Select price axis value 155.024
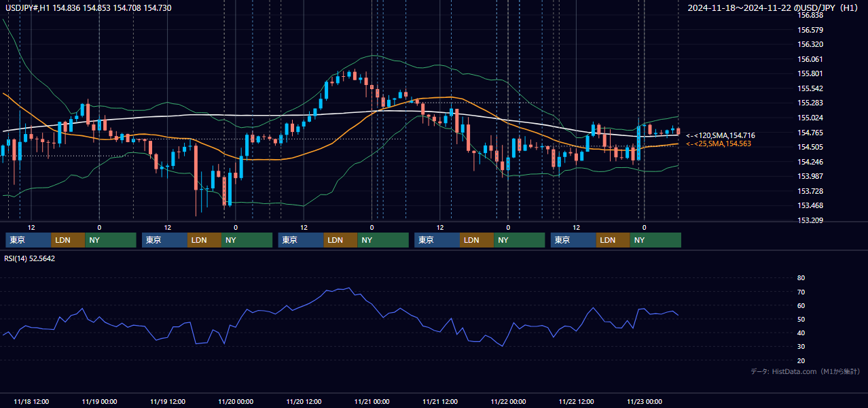 pos(810,118)
